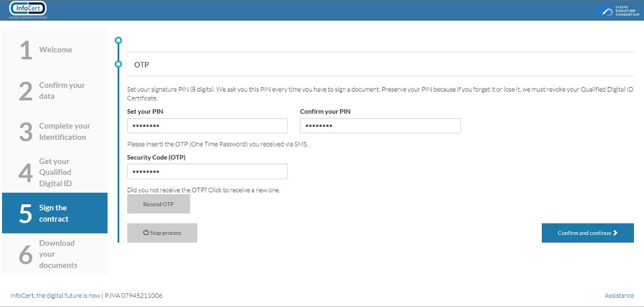The image size is (644, 307).
Task: Click the InfoCert logo
Action: pos(28,10)
